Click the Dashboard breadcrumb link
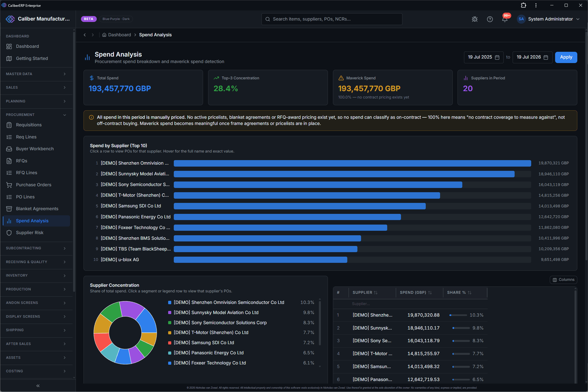 (x=120, y=35)
